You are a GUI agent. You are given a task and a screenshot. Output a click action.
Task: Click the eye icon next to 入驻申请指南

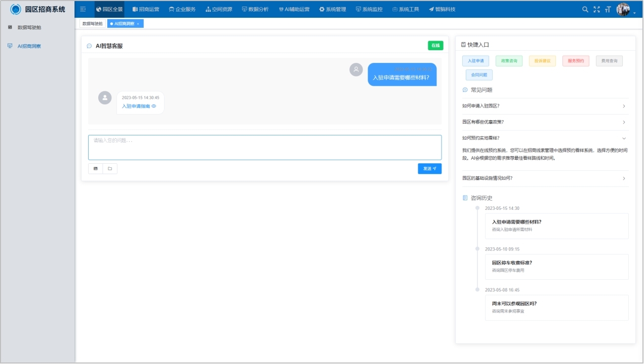point(154,106)
